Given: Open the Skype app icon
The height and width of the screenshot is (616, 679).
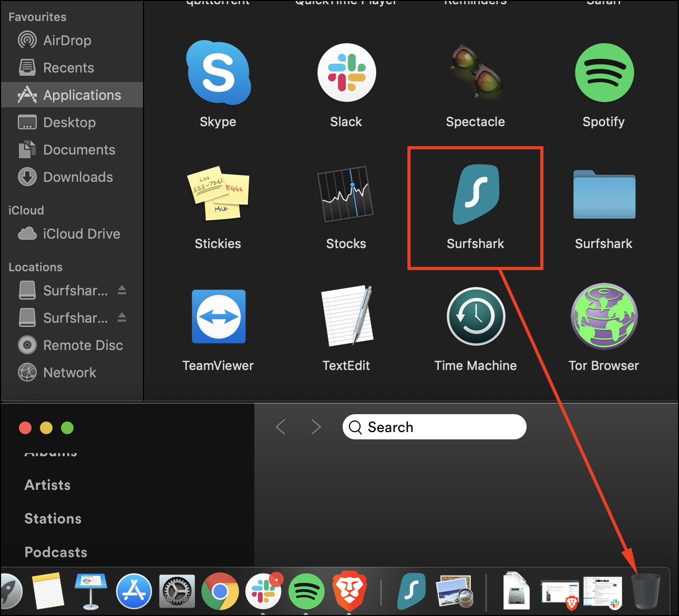Looking at the screenshot, I should [x=218, y=73].
